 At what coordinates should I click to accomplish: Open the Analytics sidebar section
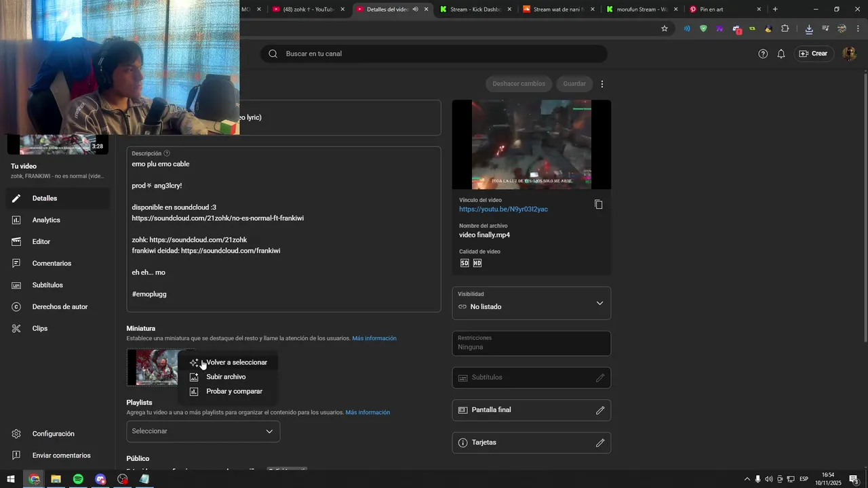coord(58,220)
